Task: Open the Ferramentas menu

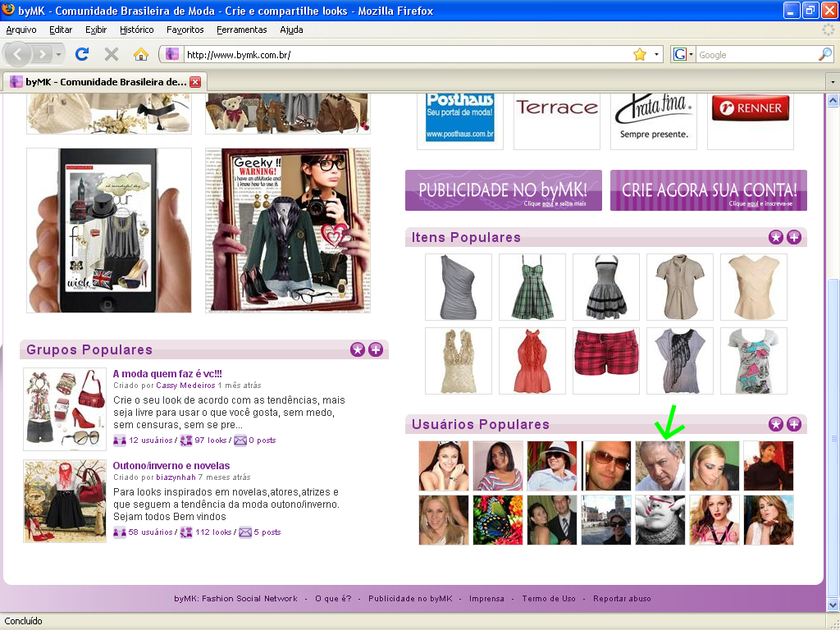Action: point(241,30)
